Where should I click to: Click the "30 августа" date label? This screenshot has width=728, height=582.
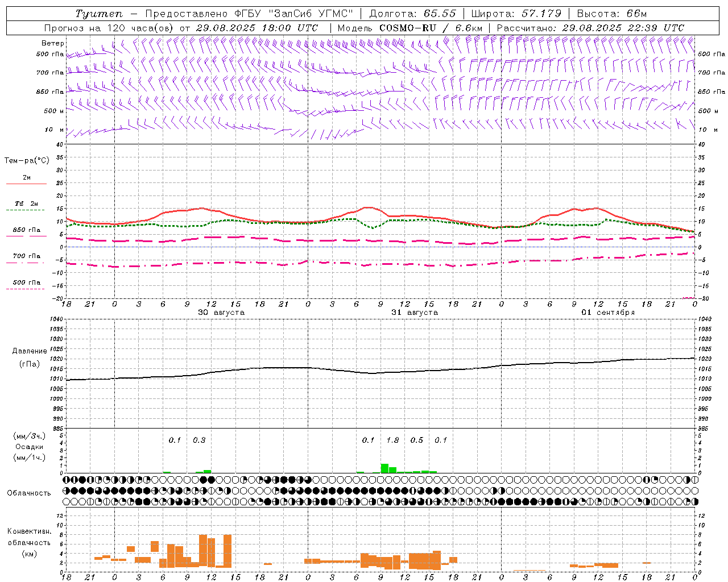[x=221, y=313]
